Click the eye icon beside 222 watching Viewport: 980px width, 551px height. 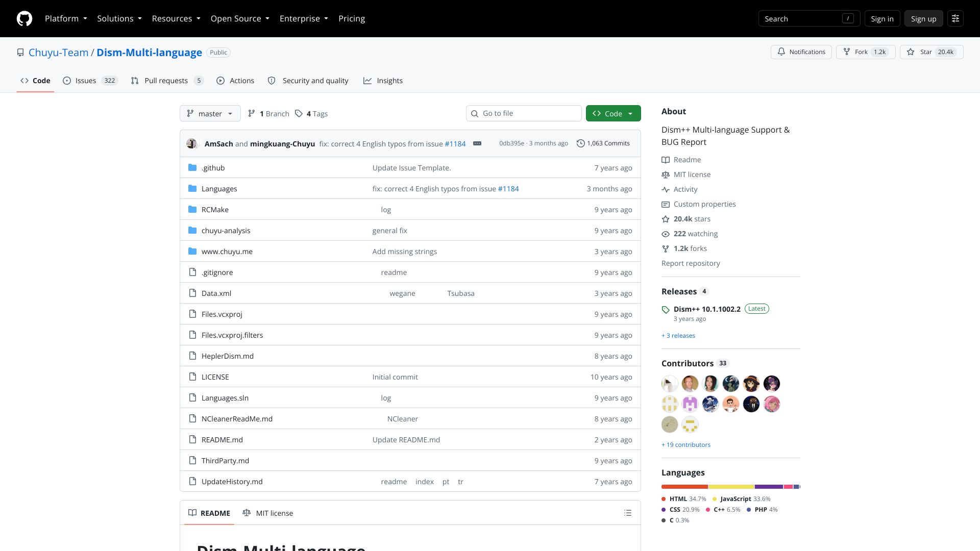666,234
